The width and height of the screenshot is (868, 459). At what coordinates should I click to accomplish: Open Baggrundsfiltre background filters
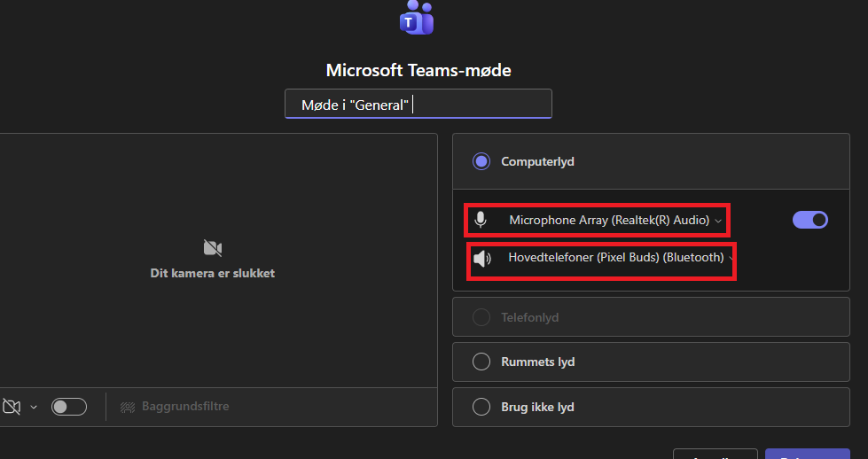tap(185, 407)
